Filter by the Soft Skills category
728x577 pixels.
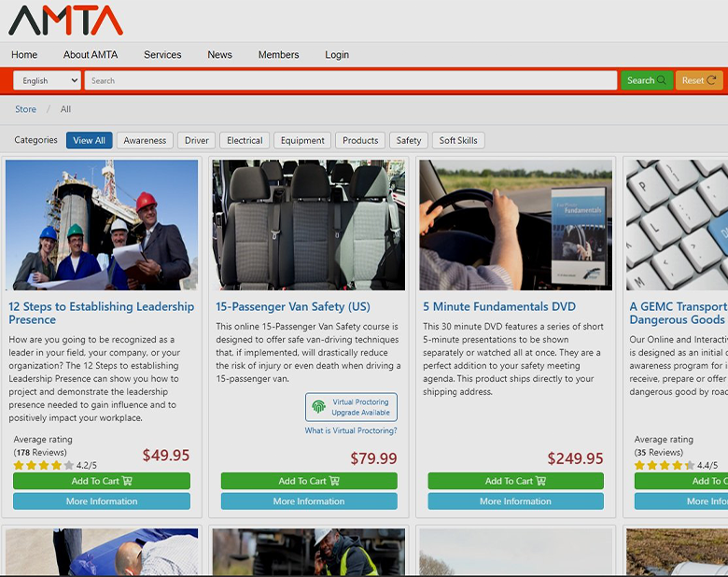[458, 141]
